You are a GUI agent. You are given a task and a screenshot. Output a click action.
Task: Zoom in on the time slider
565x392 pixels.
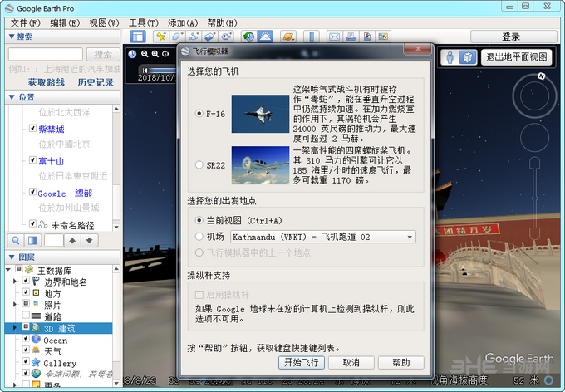[x=155, y=54]
